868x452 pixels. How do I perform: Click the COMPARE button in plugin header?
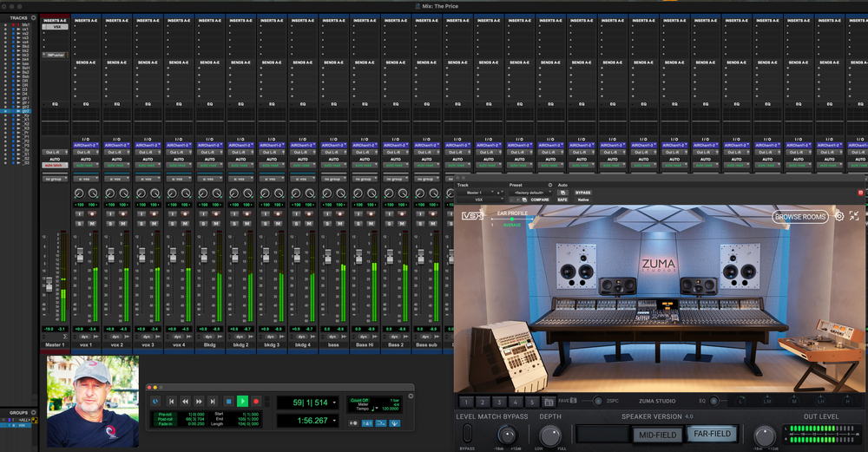(x=540, y=200)
